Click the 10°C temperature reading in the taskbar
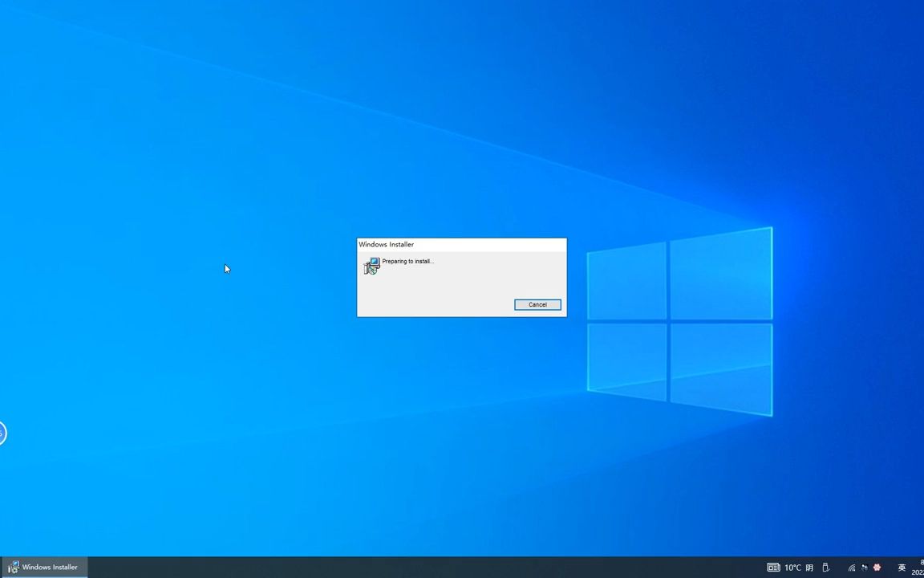Image resolution: width=924 pixels, height=578 pixels. pos(792,567)
